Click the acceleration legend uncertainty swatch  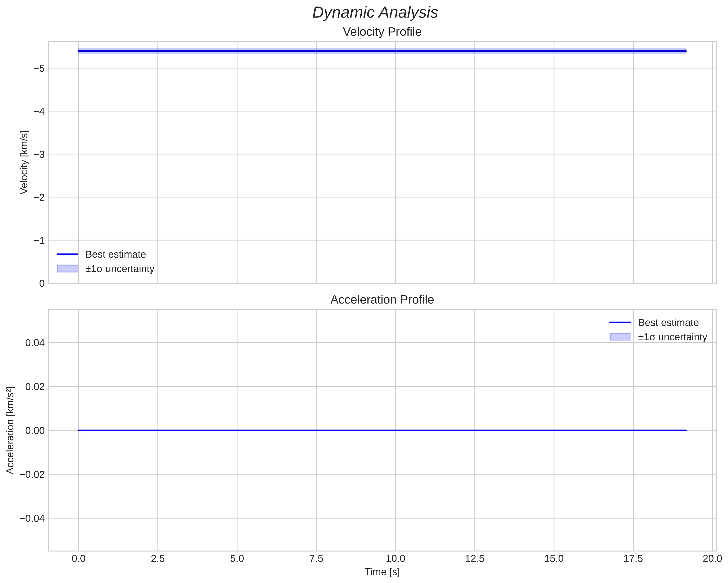click(620, 337)
